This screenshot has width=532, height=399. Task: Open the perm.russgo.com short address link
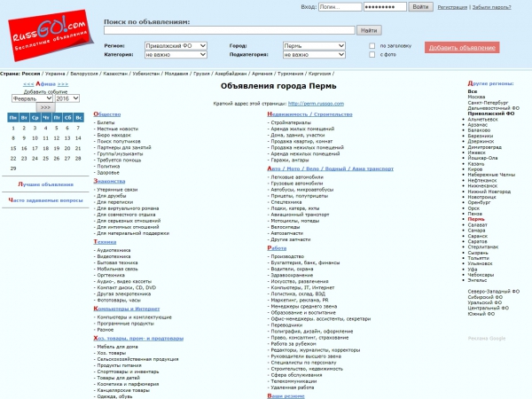316,104
